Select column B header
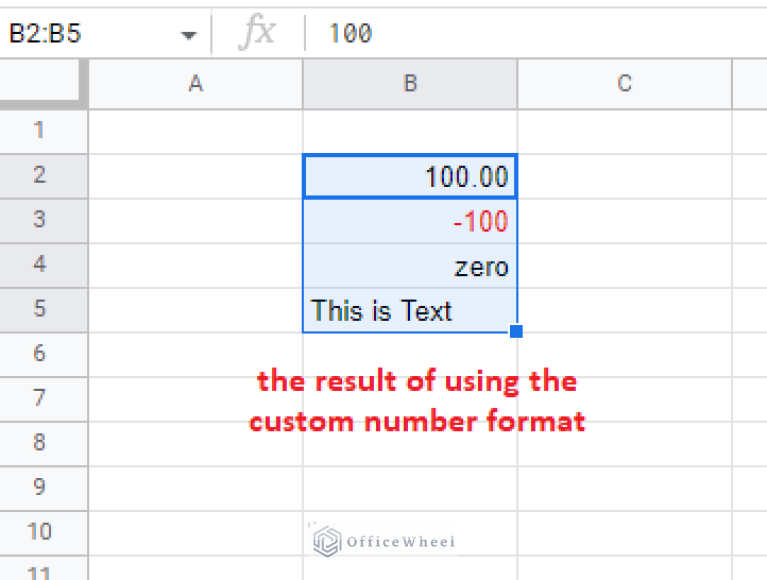The width and height of the screenshot is (767, 580). pyautogui.click(x=410, y=84)
